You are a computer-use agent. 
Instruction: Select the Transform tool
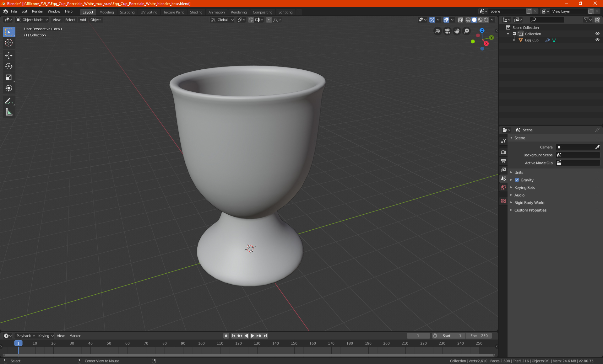(9, 88)
